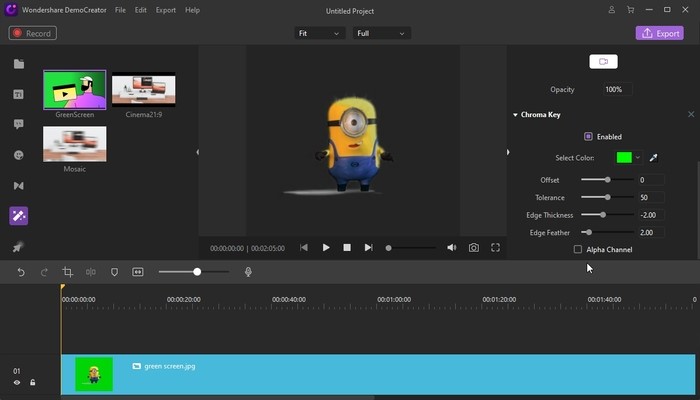Open the Media Library folder panel
Screen dimensions: 700x400
pyautogui.click(x=19, y=64)
